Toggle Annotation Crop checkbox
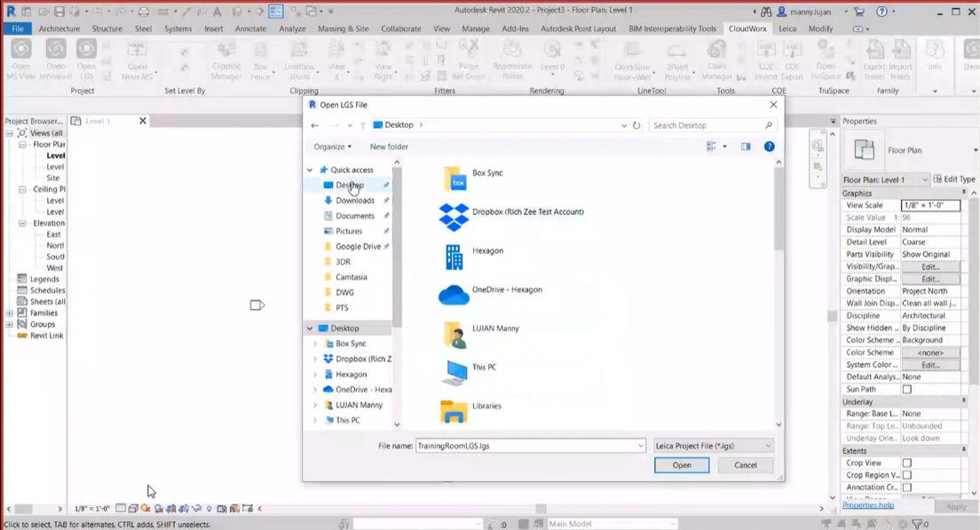This screenshot has width=980, height=530. pyautogui.click(x=907, y=487)
